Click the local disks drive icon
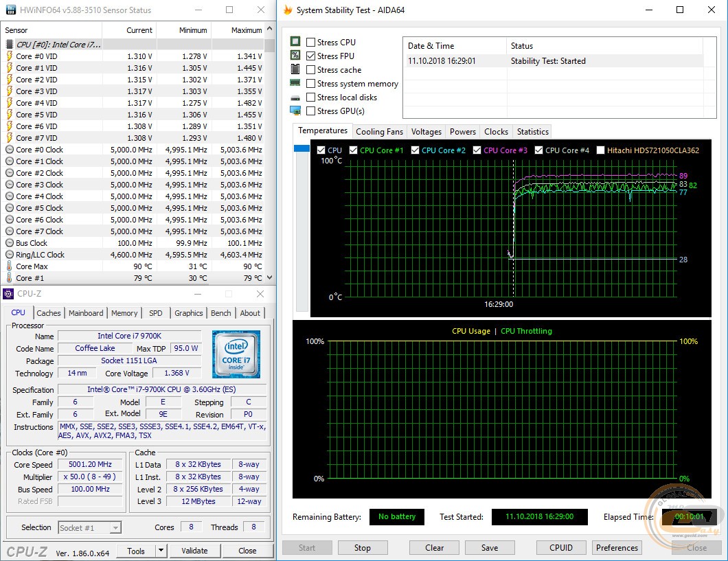The image size is (728, 561). pyautogui.click(x=295, y=98)
